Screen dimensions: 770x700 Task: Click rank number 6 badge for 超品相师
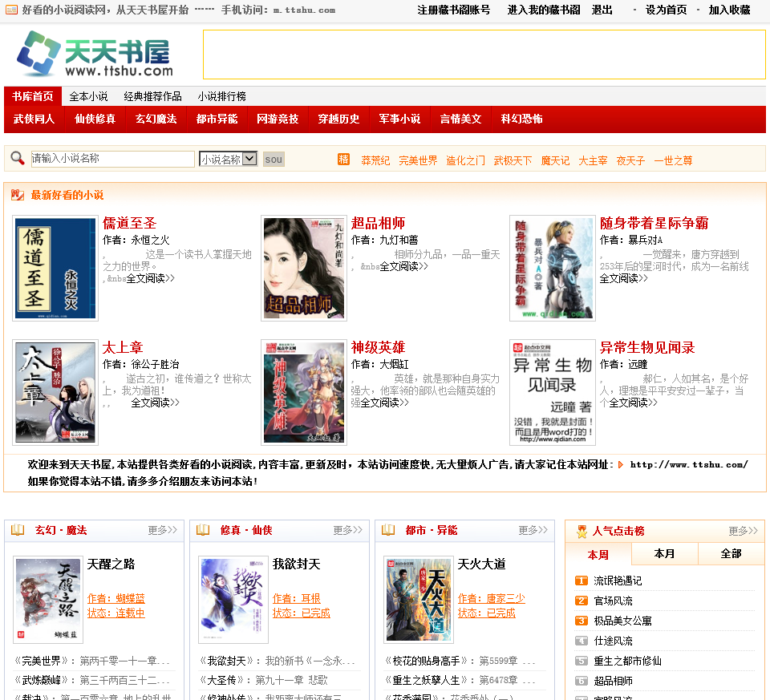[x=582, y=682]
